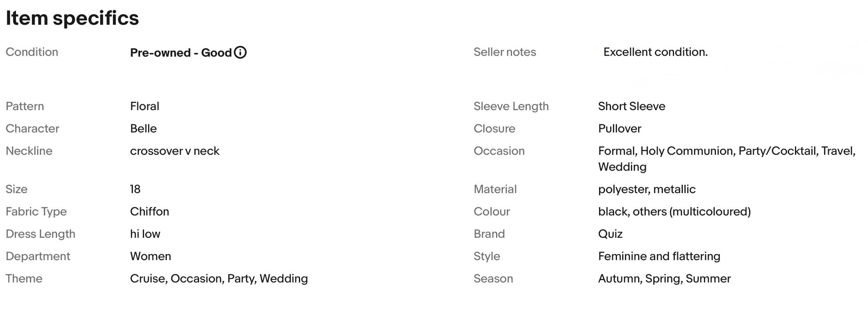This screenshot has height=310, width=868.
Task: Select the Short Sleeve value
Action: (x=632, y=106)
